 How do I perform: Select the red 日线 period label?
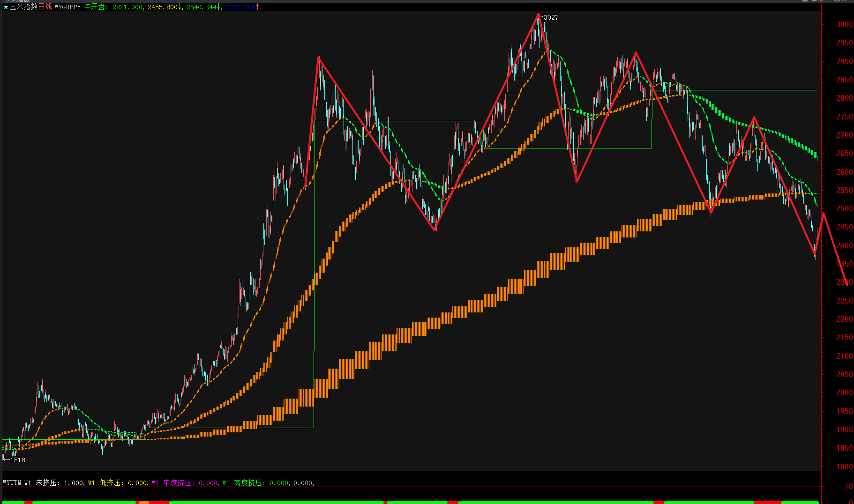pyautogui.click(x=45, y=7)
